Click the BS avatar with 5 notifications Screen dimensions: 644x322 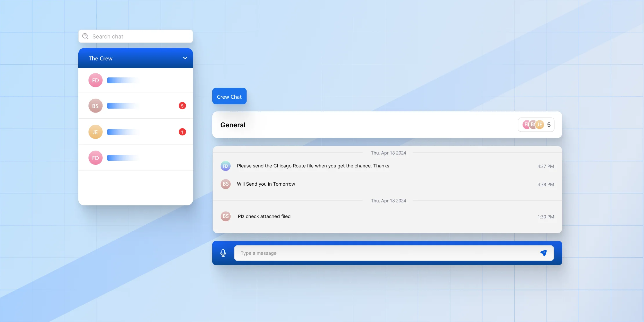coord(95,106)
